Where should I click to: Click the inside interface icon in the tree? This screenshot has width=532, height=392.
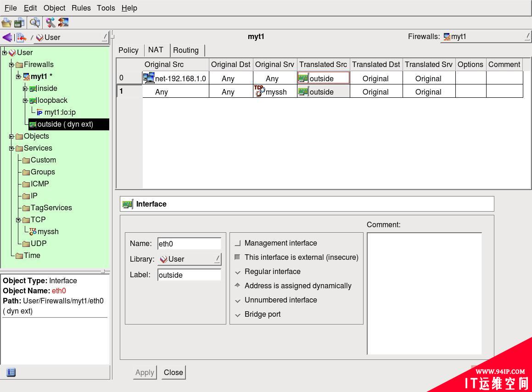tap(33, 89)
